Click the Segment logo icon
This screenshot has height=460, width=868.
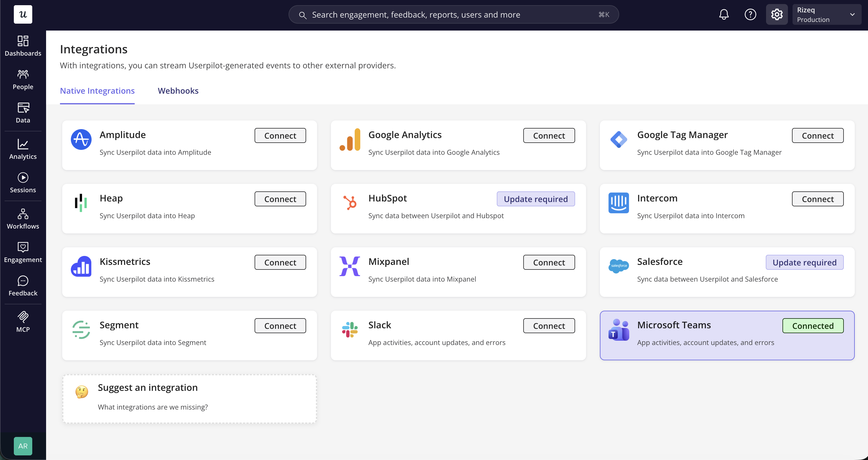click(x=81, y=329)
